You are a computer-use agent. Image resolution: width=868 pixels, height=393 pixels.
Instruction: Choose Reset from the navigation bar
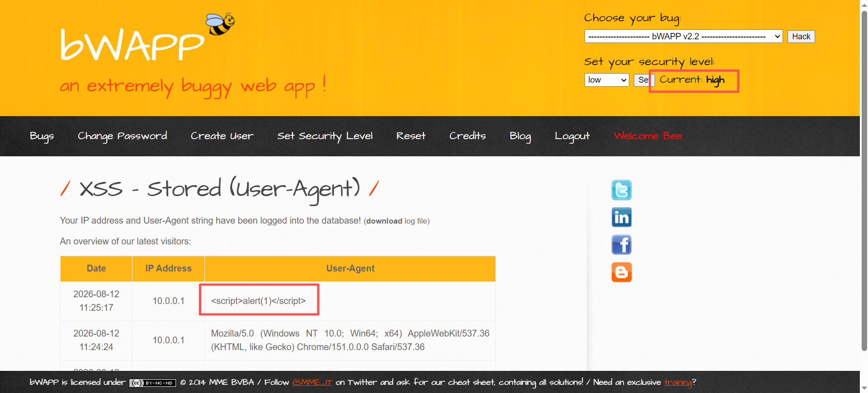(x=410, y=136)
